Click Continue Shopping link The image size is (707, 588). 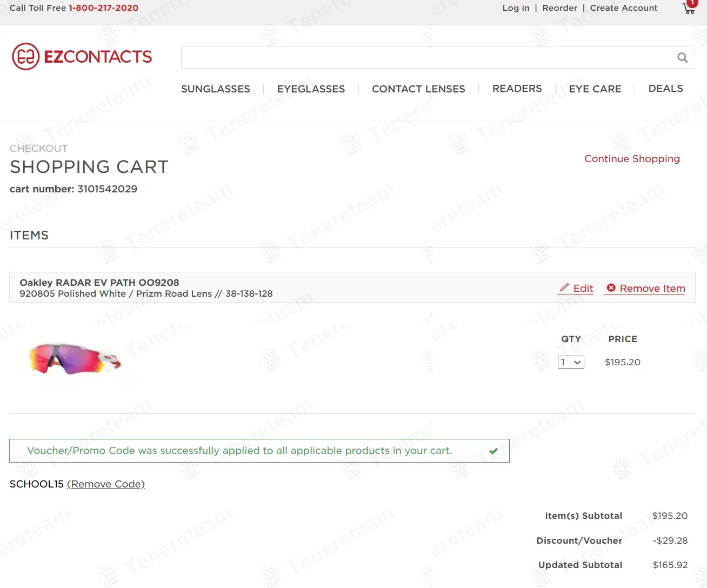tap(632, 158)
